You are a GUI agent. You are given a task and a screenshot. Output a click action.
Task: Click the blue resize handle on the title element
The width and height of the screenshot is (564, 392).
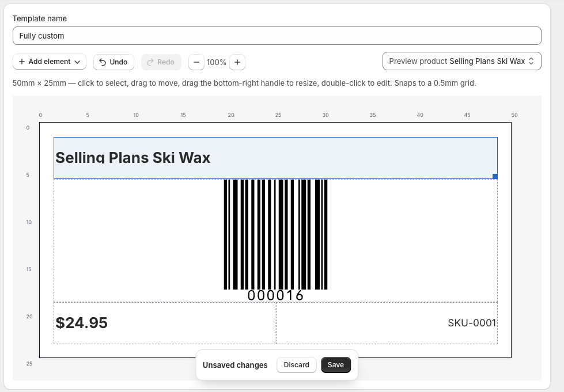pyautogui.click(x=495, y=176)
